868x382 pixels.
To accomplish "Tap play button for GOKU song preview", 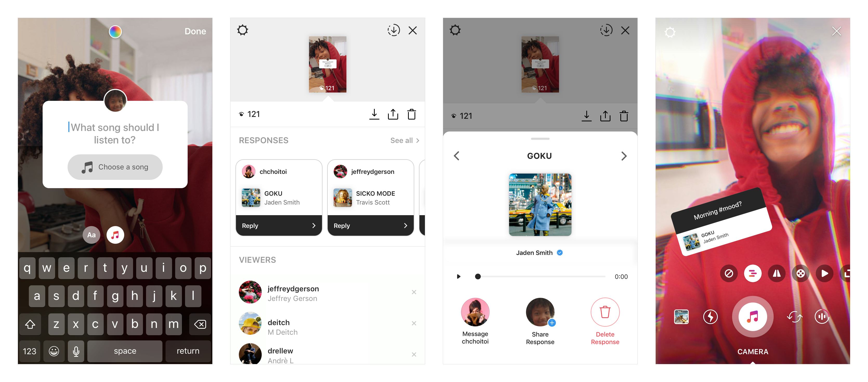I will [458, 276].
